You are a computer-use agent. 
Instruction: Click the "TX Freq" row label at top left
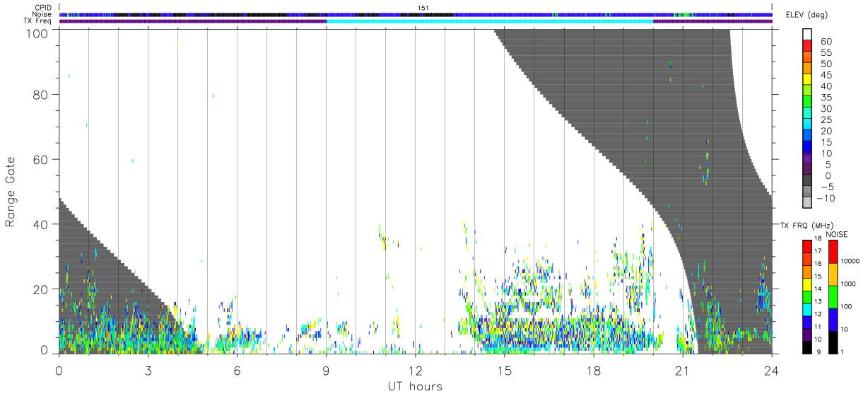39,21
